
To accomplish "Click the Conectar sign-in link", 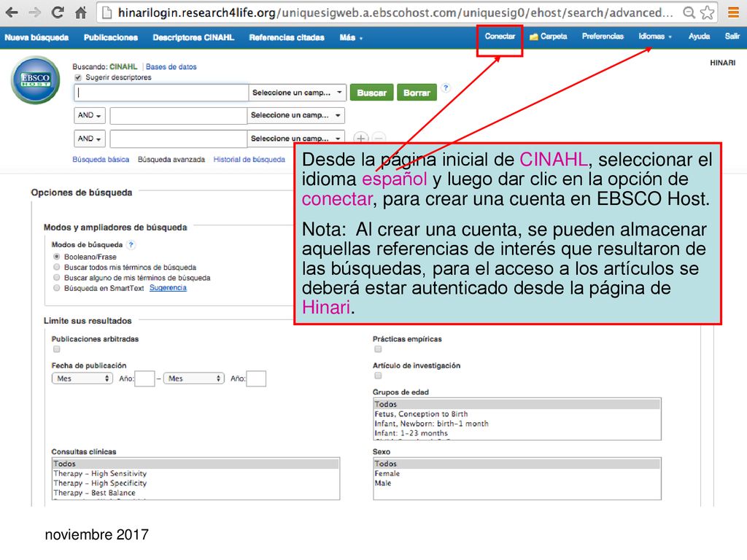I will point(500,36).
